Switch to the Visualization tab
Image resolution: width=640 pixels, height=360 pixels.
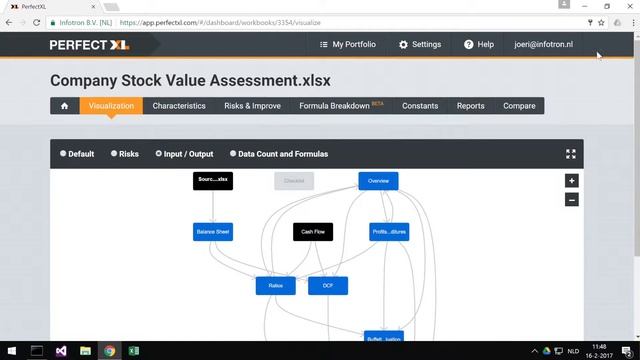(x=111, y=106)
